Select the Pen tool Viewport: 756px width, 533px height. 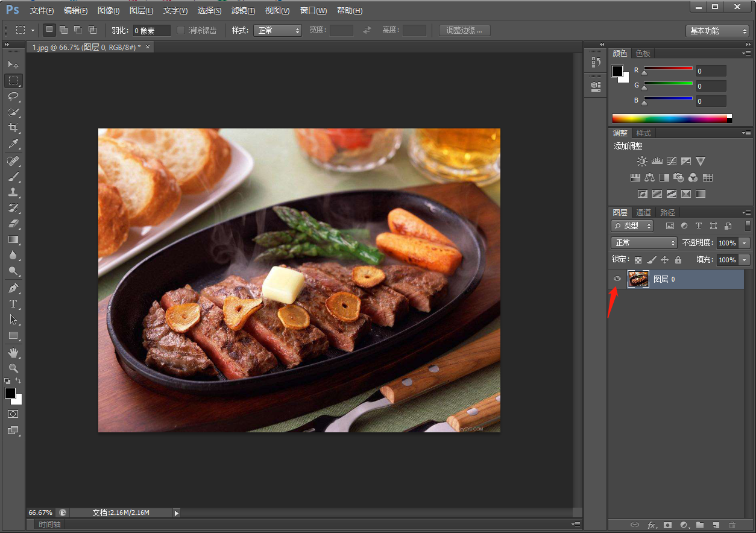(13, 288)
